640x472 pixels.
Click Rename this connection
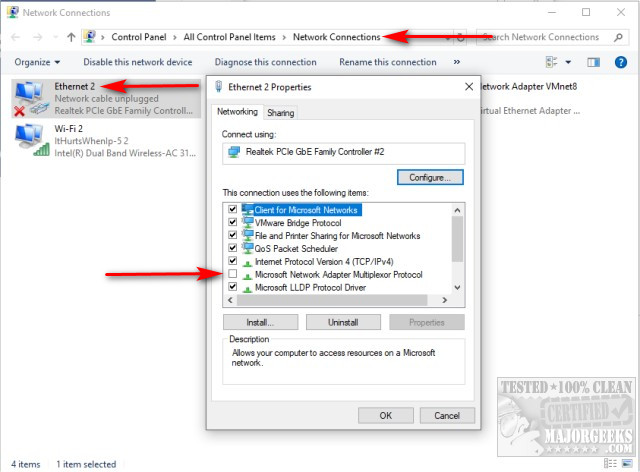388,62
